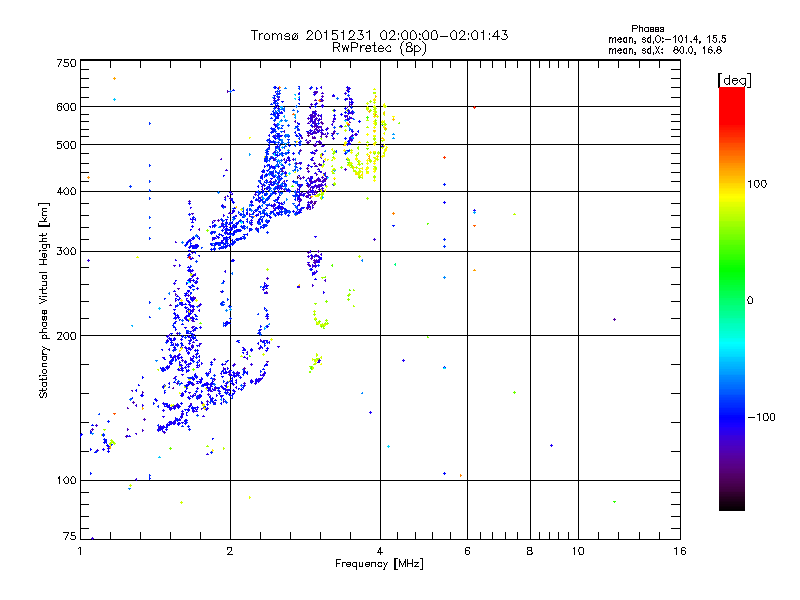Click the y-axis tick label '400'
This screenshot has height=600, width=800.
click(66, 192)
